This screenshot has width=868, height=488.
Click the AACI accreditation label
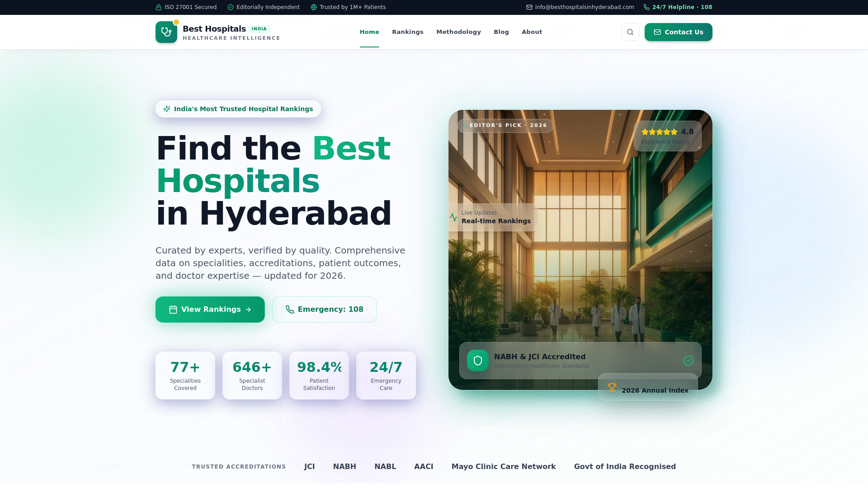coord(424,467)
